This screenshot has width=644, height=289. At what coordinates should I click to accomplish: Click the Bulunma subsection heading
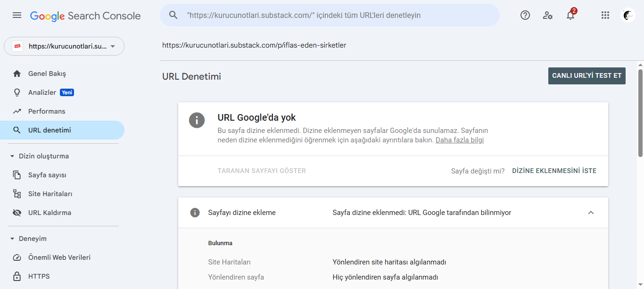220,243
